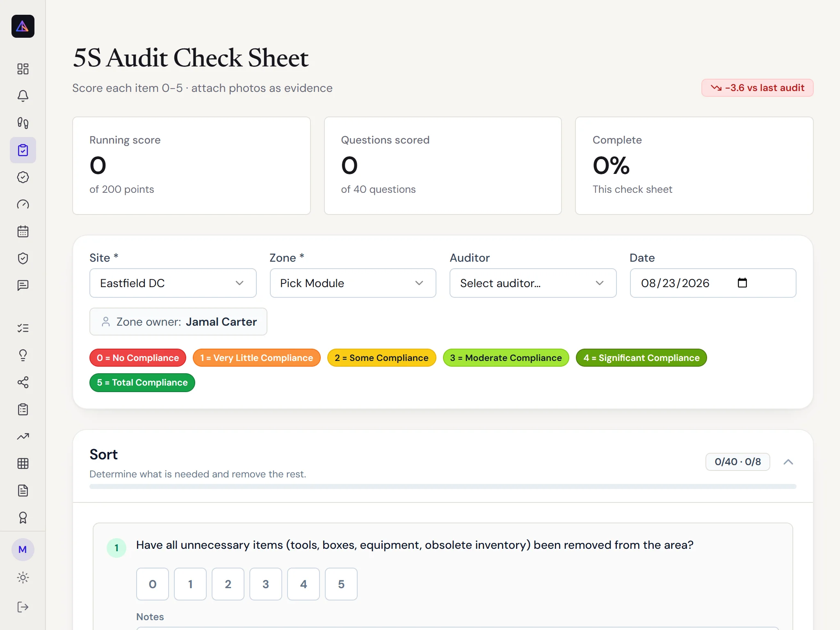Open the checklist icon in sidebar
The height and width of the screenshot is (630, 840).
23,328
